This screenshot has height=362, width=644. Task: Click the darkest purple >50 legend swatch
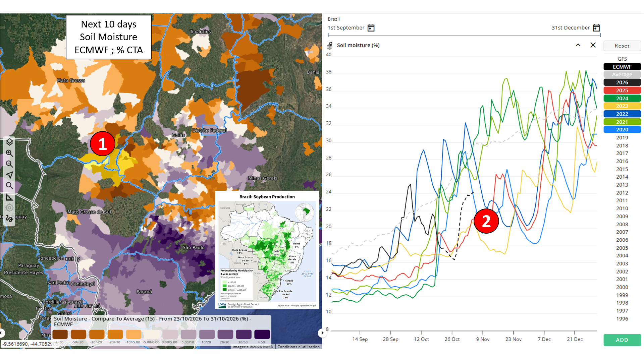click(x=262, y=334)
